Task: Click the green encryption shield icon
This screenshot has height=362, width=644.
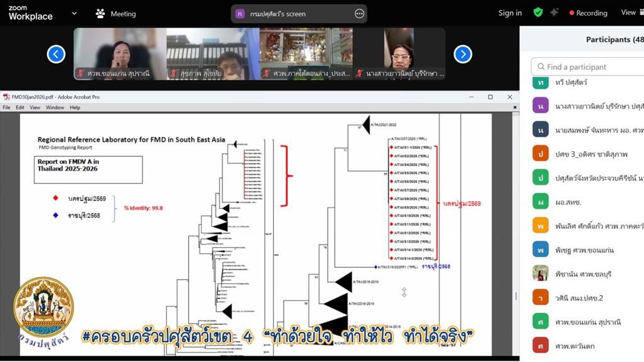Action: [538, 13]
